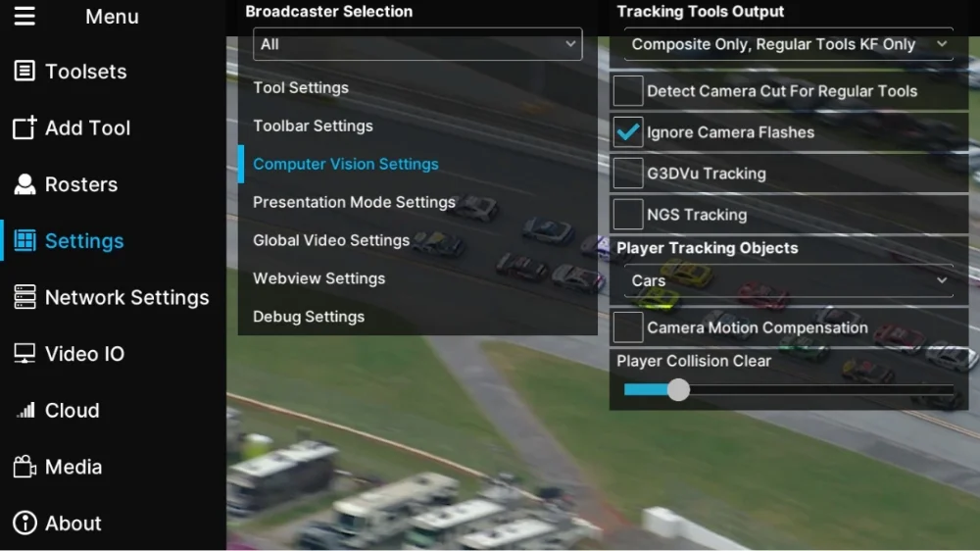This screenshot has width=980, height=551.
Task: Toggle Camera Motion Compensation checkbox
Action: tap(627, 327)
